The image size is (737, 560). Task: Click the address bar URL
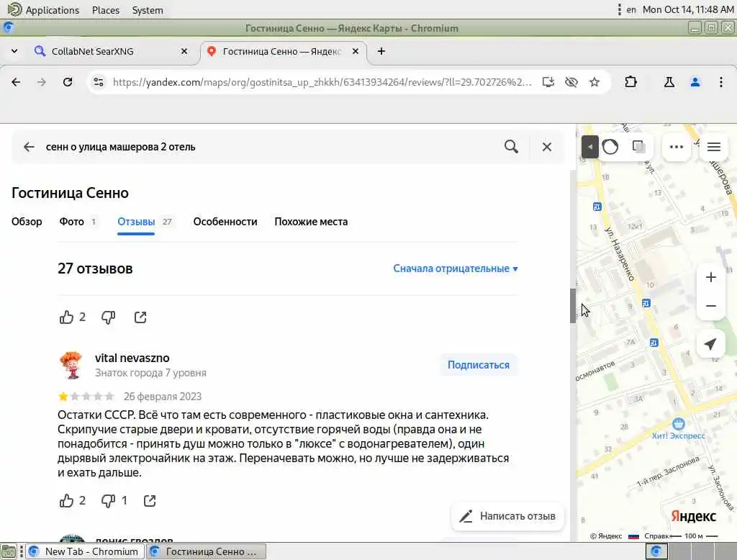tap(322, 82)
